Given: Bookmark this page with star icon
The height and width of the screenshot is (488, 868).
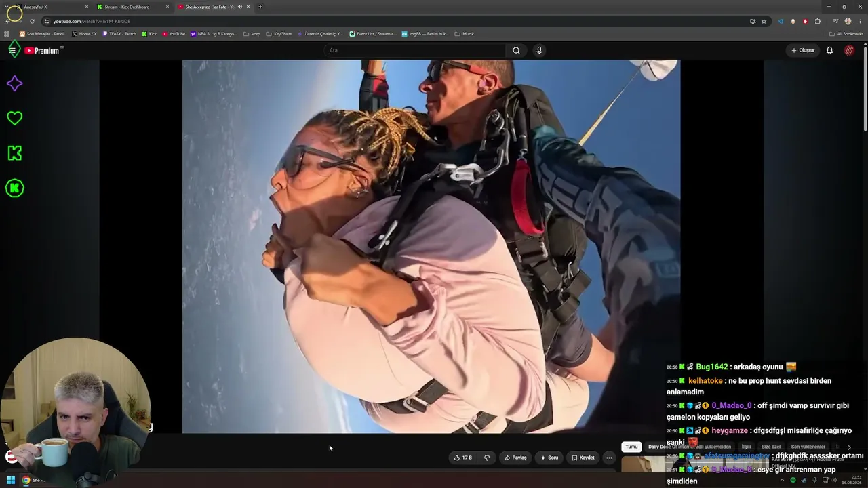Looking at the screenshot, I should pyautogui.click(x=764, y=21).
